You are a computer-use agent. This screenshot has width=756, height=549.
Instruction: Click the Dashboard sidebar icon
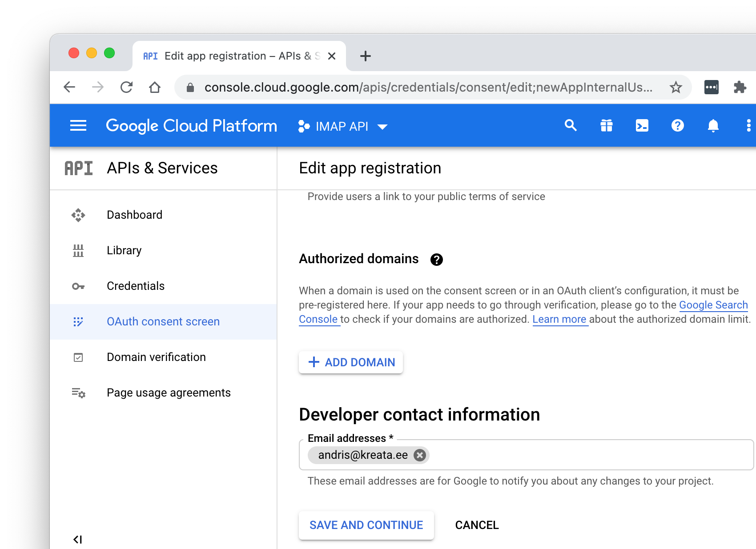click(x=78, y=215)
